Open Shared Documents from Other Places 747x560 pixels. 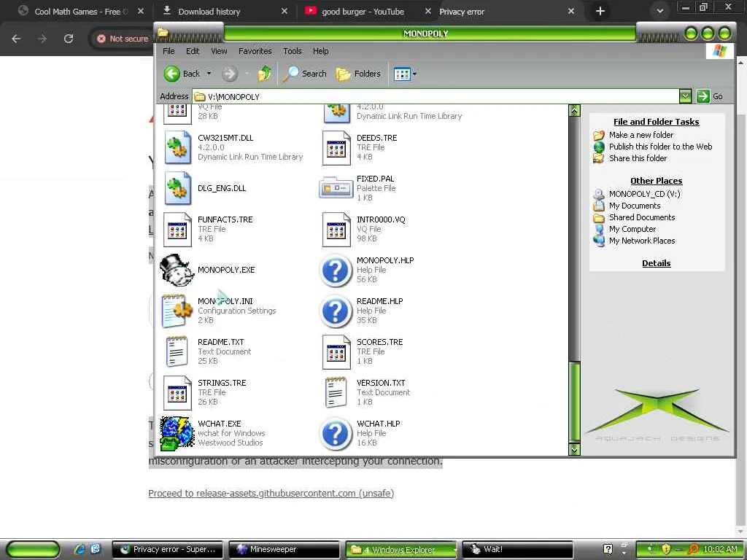[x=642, y=217]
